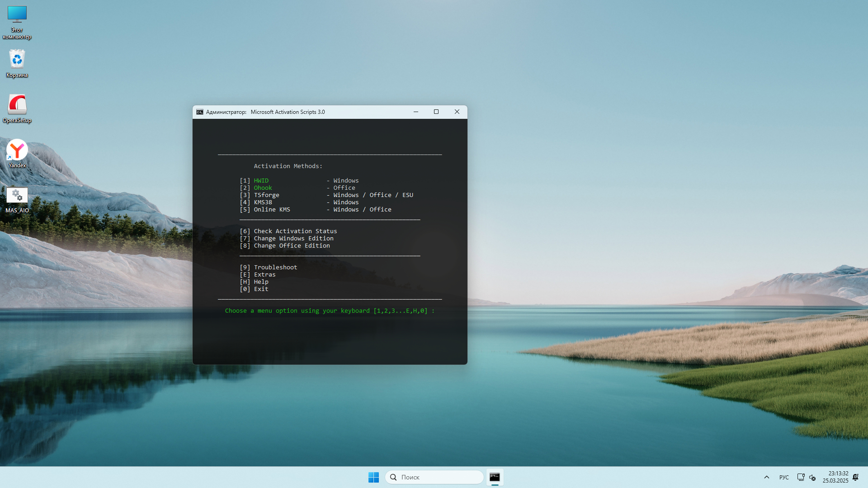Click the command prompt taskbar icon
The image size is (868, 488).
pos(495,477)
